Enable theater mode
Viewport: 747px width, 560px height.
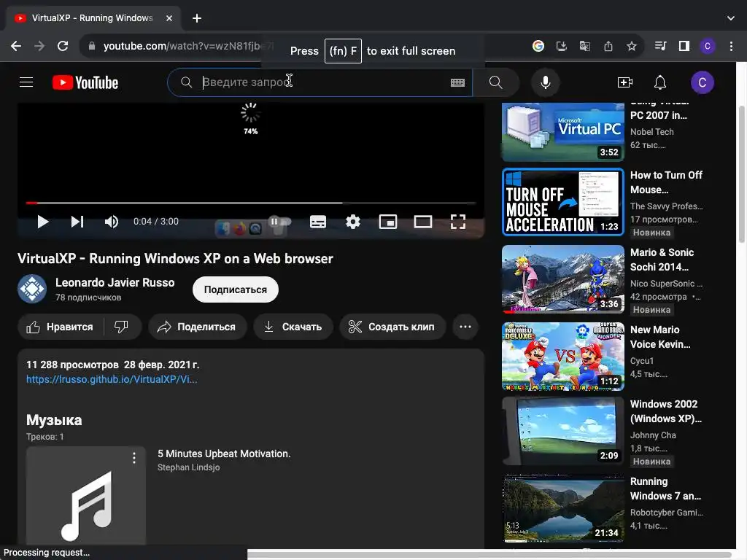pos(423,222)
